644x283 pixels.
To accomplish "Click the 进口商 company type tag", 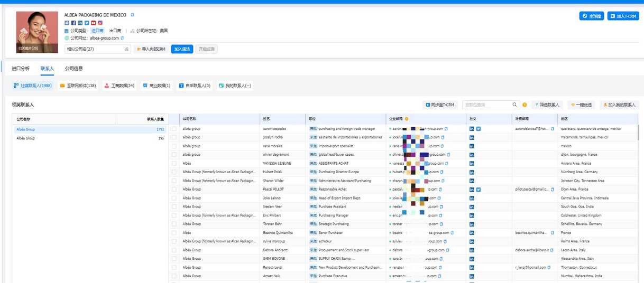I will 98,31.
